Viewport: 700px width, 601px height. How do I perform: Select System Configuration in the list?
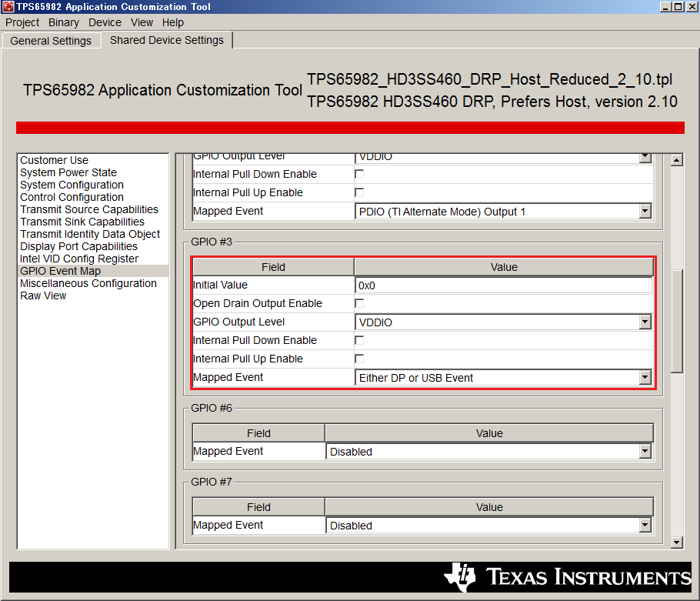pos(72,185)
